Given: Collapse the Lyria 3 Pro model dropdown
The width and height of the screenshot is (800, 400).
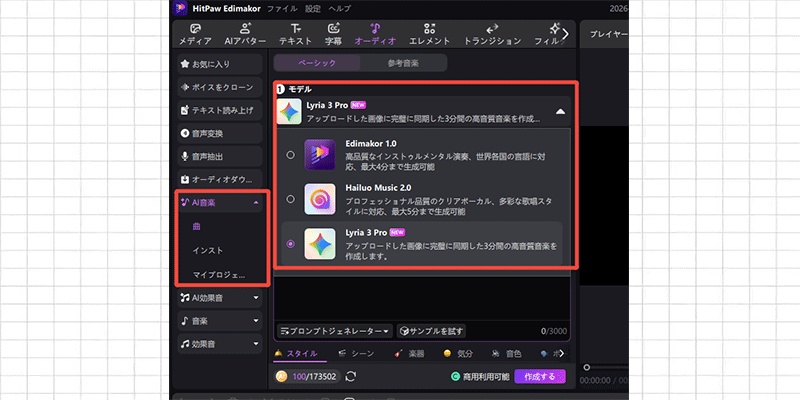Looking at the screenshot, I should tap(560, 111).
